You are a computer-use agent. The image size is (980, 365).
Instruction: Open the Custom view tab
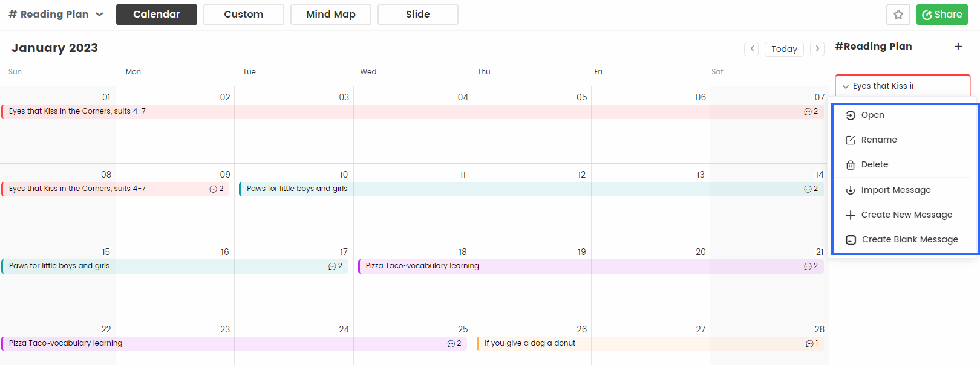point(244,15)
